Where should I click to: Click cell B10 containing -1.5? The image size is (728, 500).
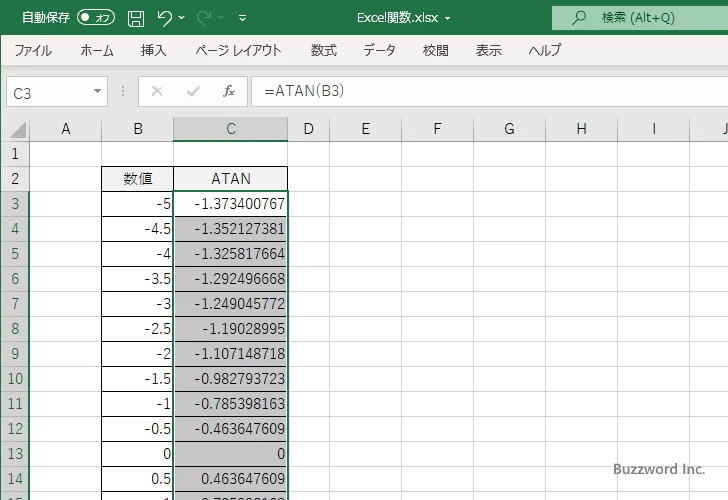point(137,379)
